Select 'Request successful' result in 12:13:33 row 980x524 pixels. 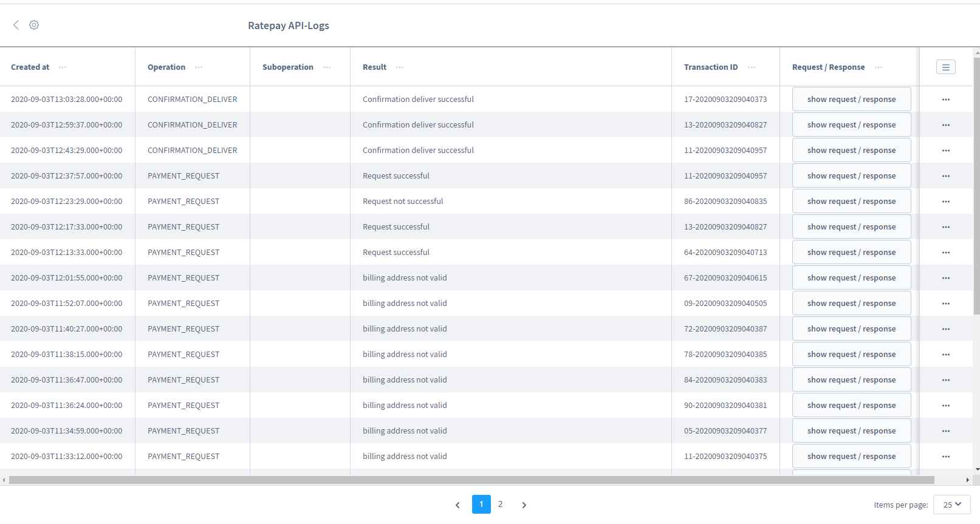(x=396, y=252)
